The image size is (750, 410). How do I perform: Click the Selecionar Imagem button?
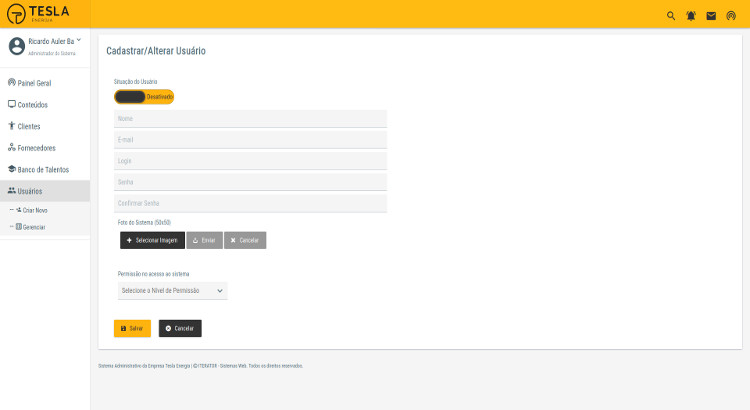(x=152, y=240)
